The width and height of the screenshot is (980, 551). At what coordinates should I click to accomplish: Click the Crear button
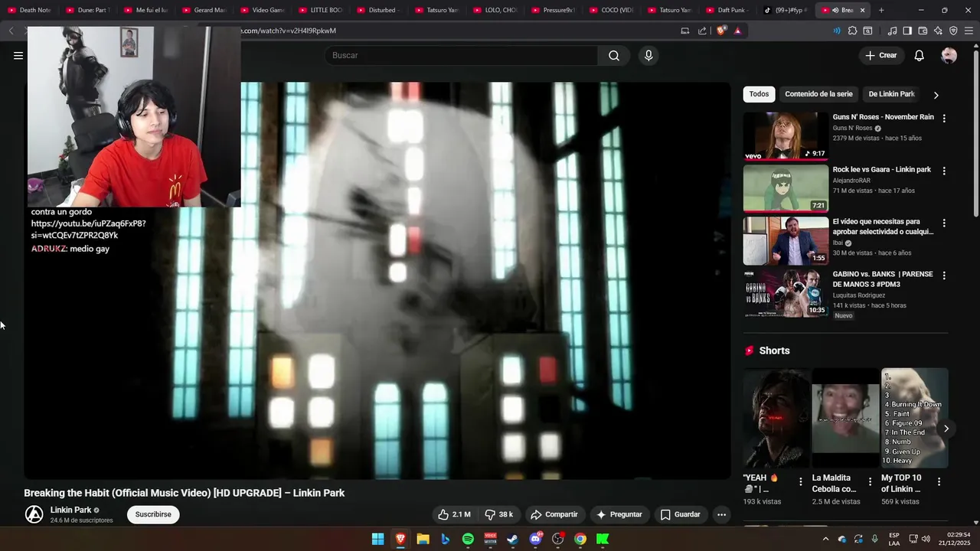[880, 55]
